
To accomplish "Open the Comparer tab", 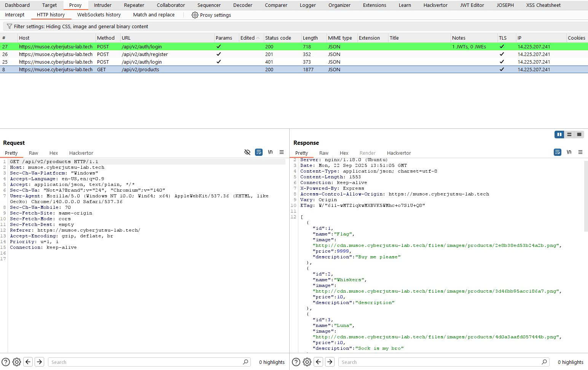I will 276,5.
